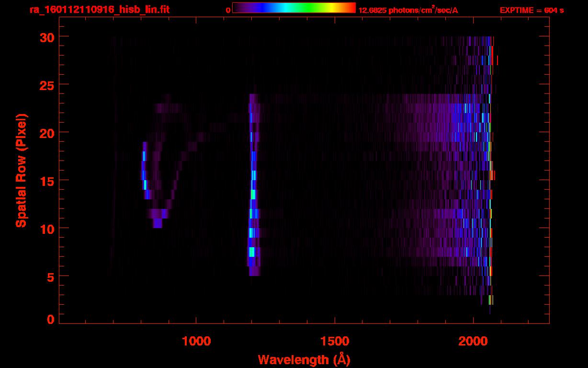
Task: Click the x-axis tick label 2000
Action: [473, 341]
